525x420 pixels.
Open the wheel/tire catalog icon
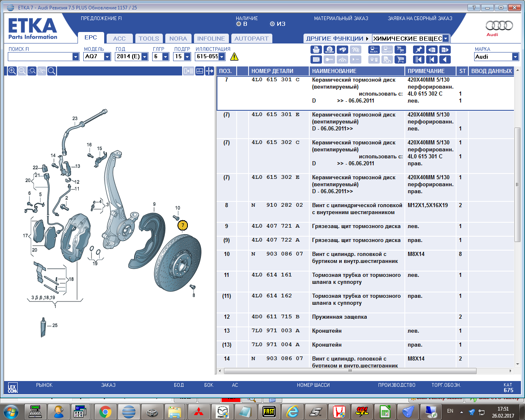click(329, 50)
